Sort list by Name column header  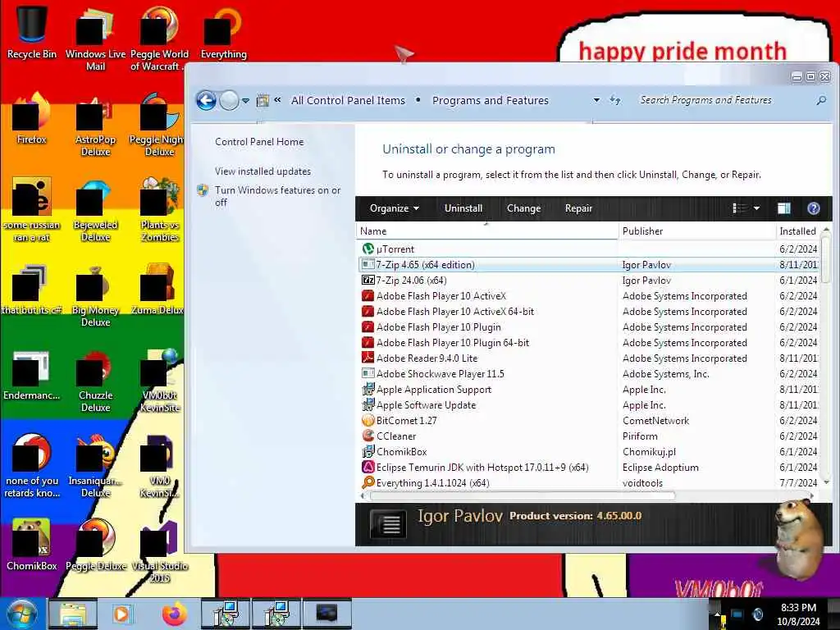pyautogui.click(x=486, y=231)
